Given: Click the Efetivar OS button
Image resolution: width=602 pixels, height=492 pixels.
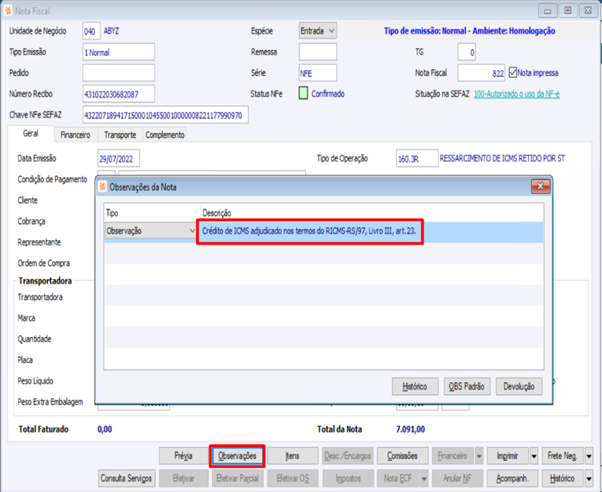Looking at the screenshot, I should pyautogui.click(x=293, y=479).
